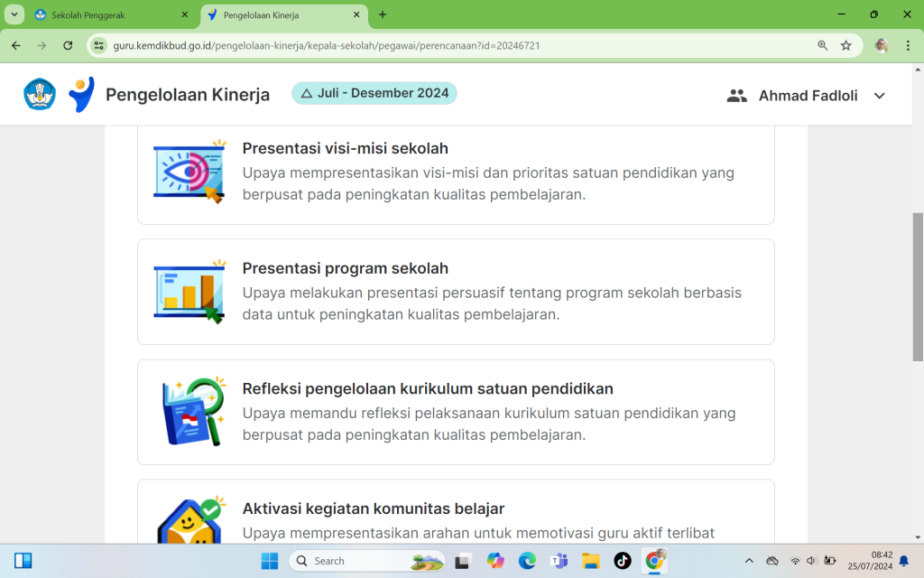
Task: Click the Aktivasi kegiatan komunitas belajar icon
Action: (189, 522)
